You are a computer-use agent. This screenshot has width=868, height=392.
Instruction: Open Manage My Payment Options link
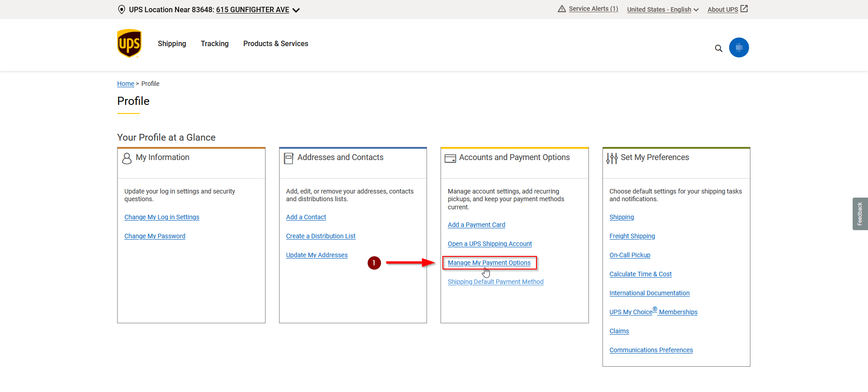tap(489, 263)
